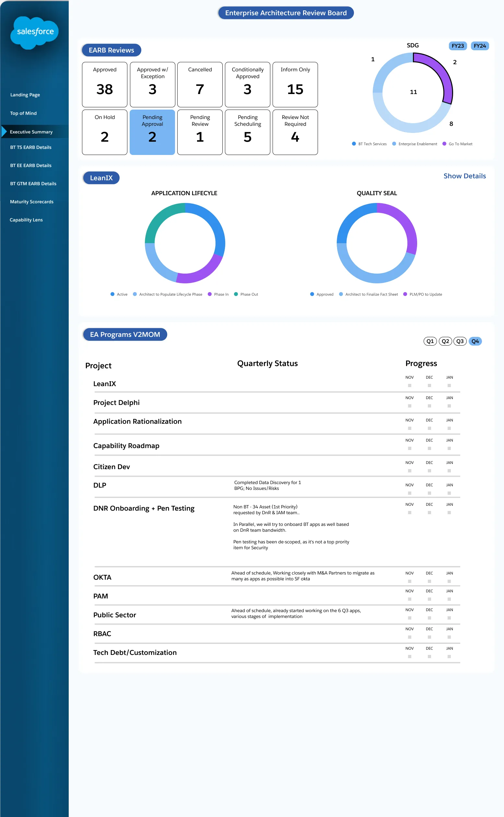Navigate to Maturity Scorecards
This screenshot has height=817, width=504.
[32, 202]
